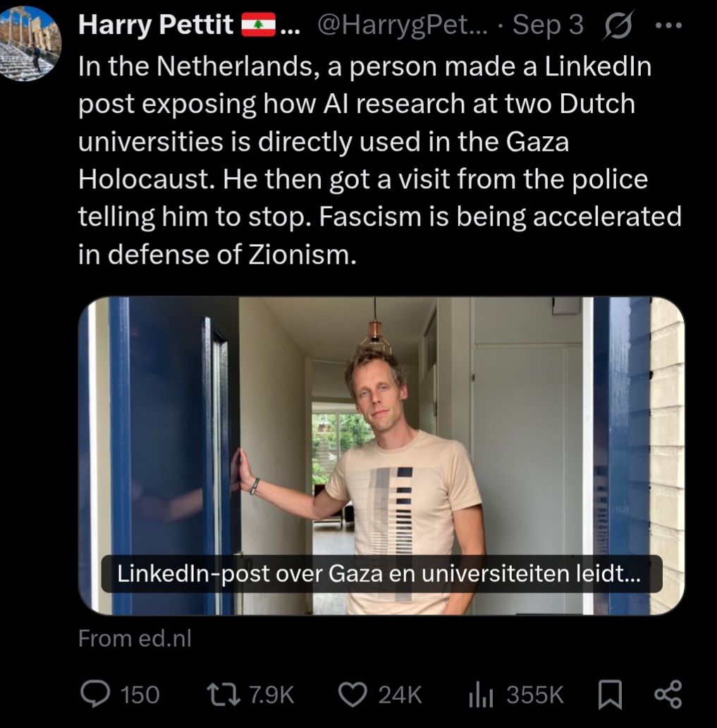This screenshot has width=717, height=728.
Task: Open the 355K views count
Action: [535, 696]
